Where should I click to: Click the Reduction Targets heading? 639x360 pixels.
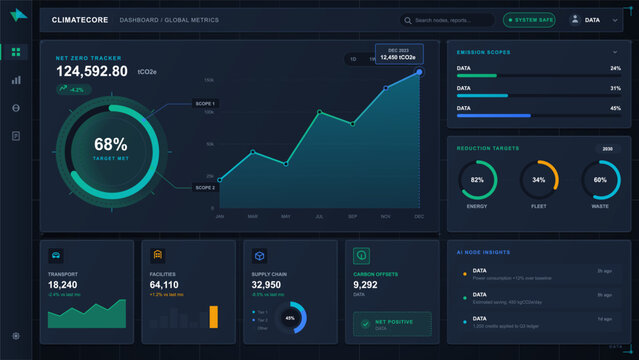click(488, 148)
